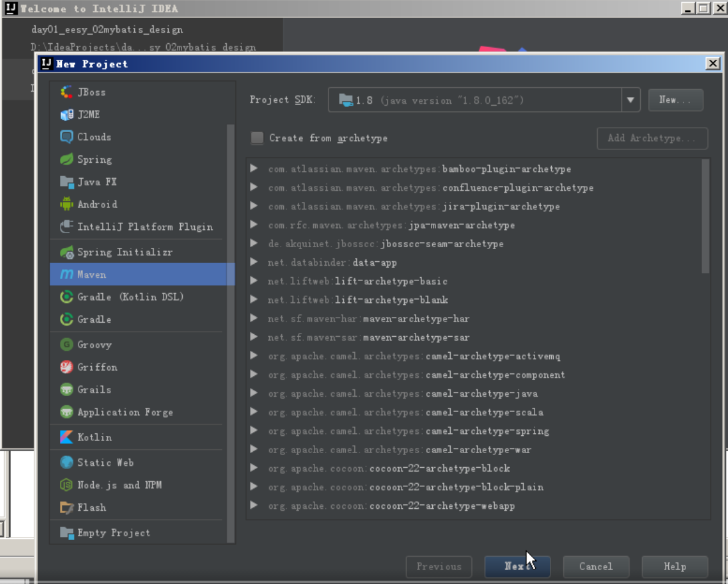Close the New Project dialog
728x584 pixels.
pyautogui.click(x=713, y=64)
